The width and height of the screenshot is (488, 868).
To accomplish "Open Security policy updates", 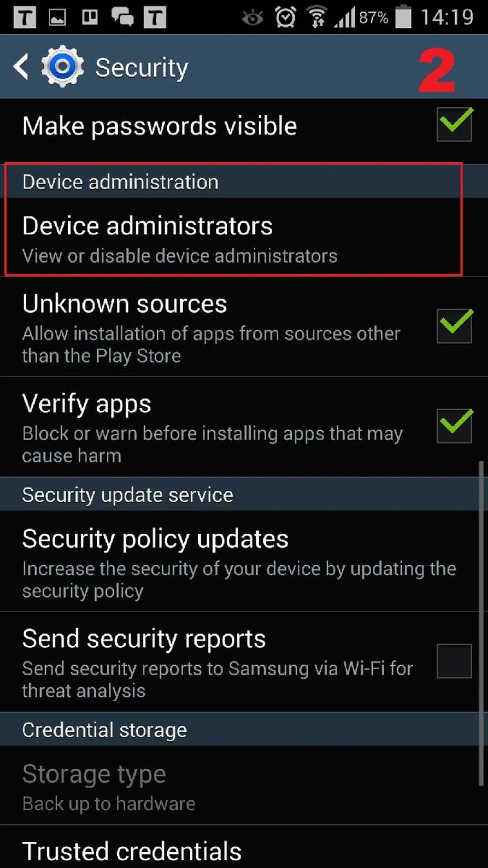I will click(x=239, y=561).
